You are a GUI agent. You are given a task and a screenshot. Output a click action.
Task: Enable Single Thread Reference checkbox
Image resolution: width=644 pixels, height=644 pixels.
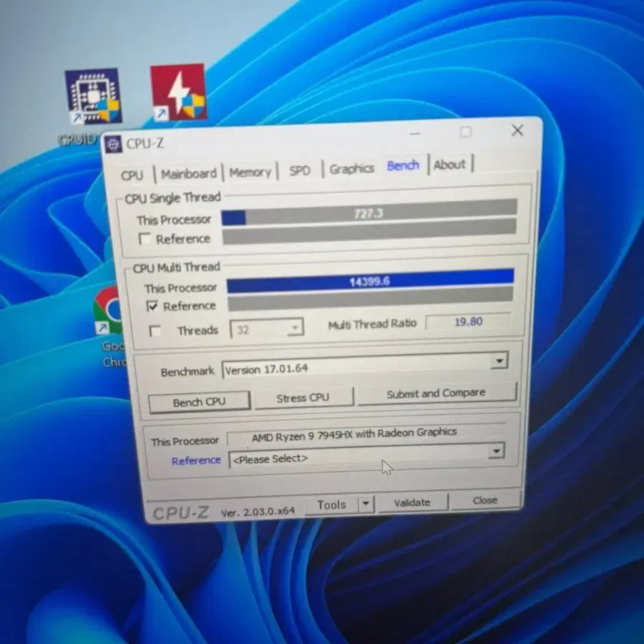(x=145, y=239)
